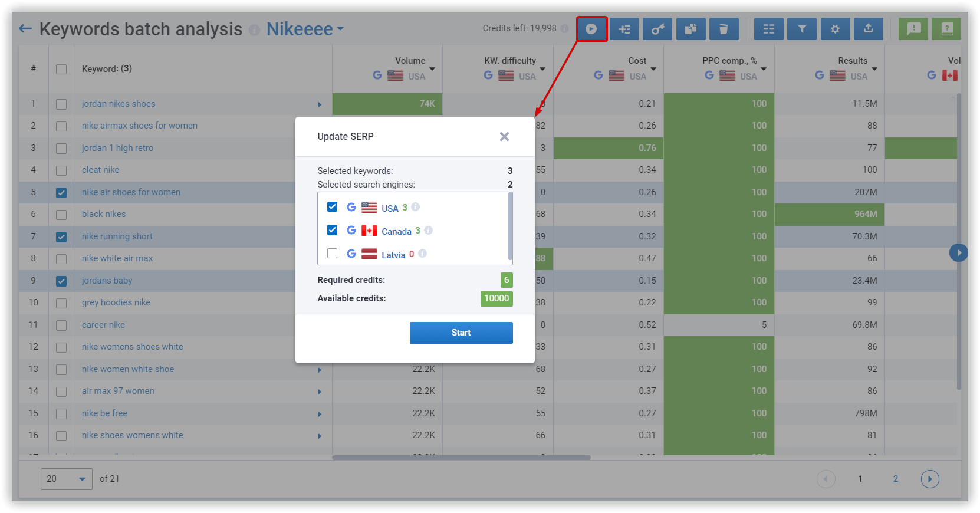Click the Update SERP play icon

pyautogui.click(x=591, y=29)
